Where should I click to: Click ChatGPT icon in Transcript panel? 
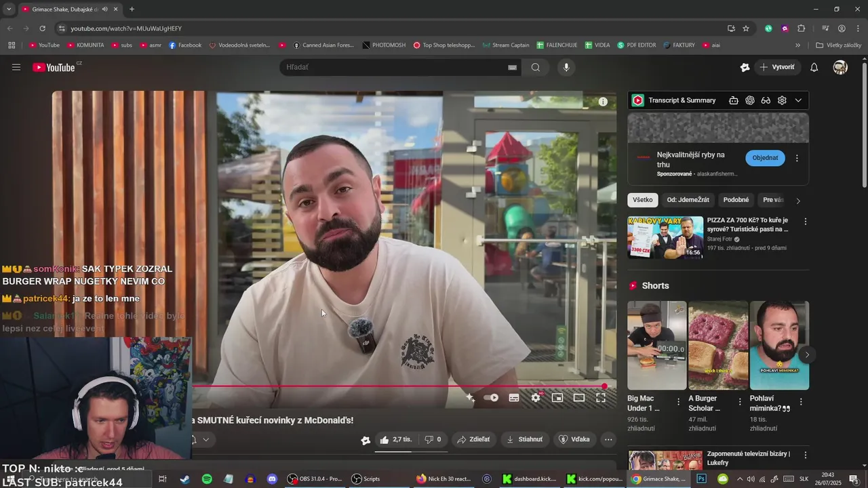[750, 100]
